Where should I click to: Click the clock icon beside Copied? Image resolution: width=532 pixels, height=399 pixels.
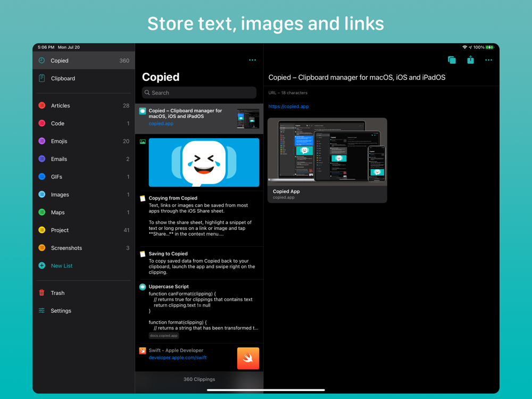click(41, 61)
